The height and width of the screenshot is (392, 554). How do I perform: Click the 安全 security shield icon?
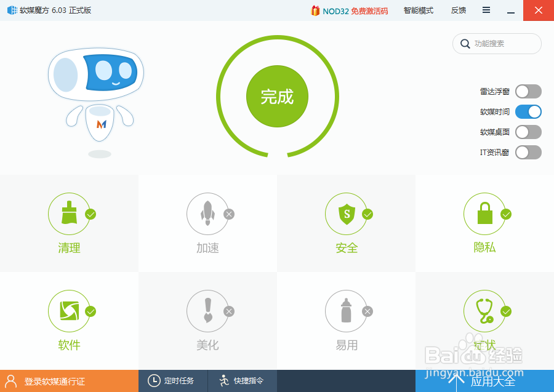coord(346,214)
